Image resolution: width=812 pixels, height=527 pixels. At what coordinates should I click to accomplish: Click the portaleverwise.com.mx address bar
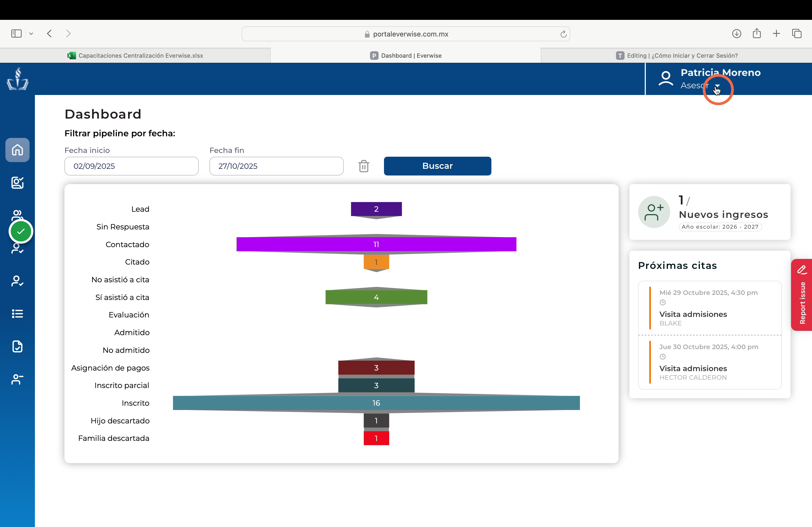click(406, 34)
